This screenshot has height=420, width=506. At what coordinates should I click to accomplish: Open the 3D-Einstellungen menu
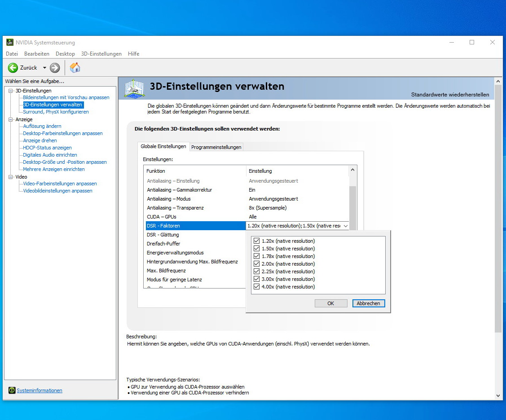pos(101,54)
